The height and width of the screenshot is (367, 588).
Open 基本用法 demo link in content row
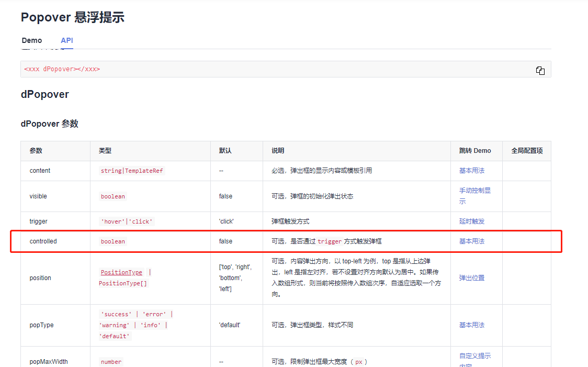472,171
